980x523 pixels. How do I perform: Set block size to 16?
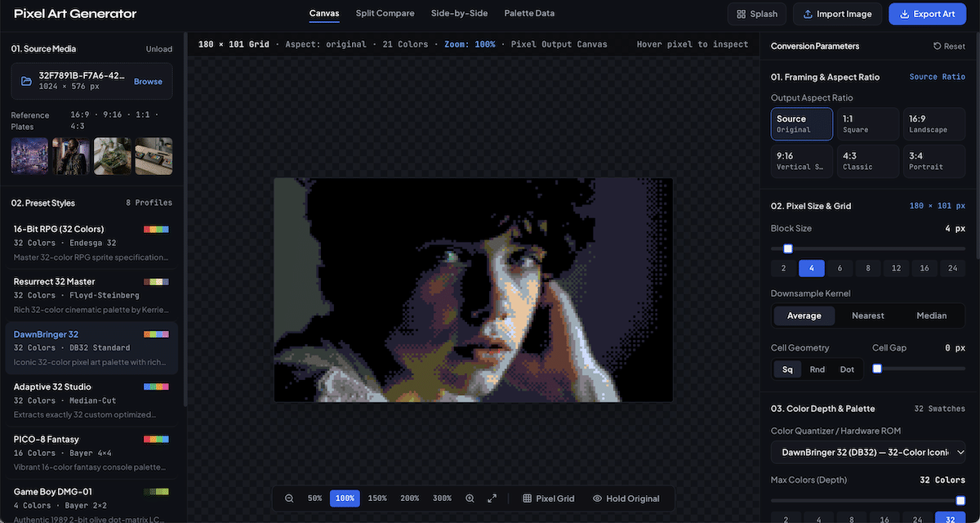(x=924, y=268)
